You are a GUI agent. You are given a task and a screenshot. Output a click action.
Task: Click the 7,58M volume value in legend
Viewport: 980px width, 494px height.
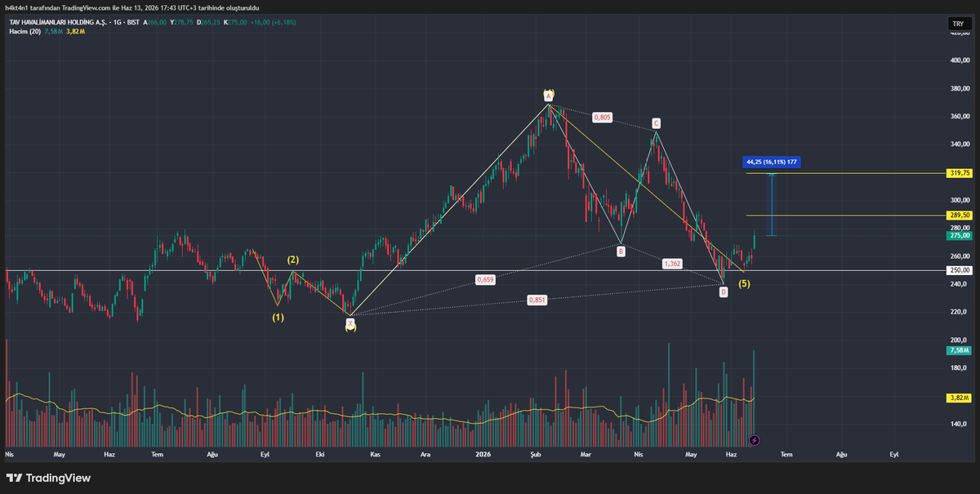click(x=53, y=31)
